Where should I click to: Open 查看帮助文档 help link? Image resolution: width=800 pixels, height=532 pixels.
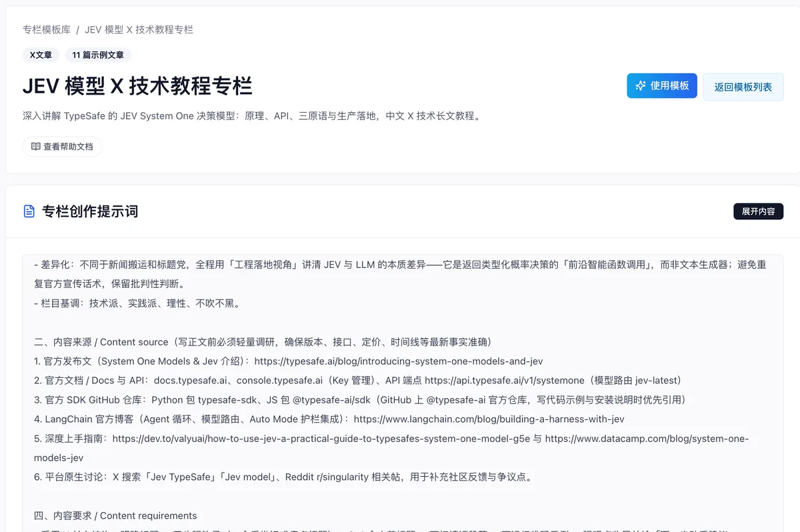tap(62, 147)
